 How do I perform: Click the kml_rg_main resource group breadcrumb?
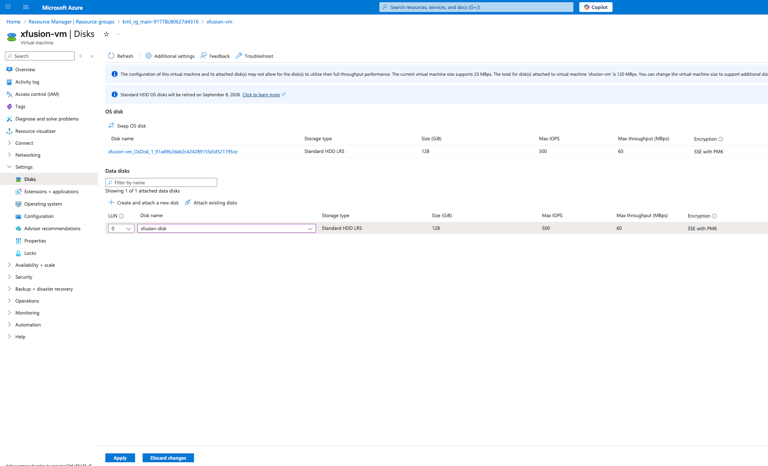[161, 22]
